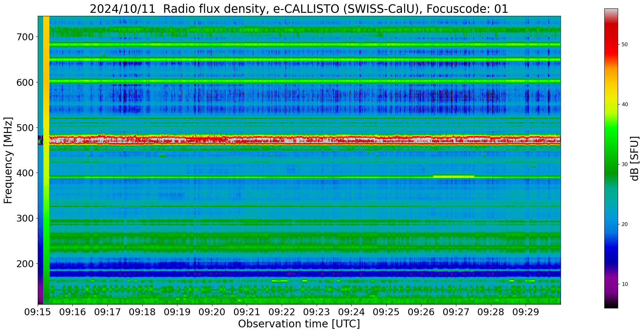Screen dimensions: 644x333
Task: Click the colorbar tick label 30
Action: pyautogui.click(x=625, y=164)
